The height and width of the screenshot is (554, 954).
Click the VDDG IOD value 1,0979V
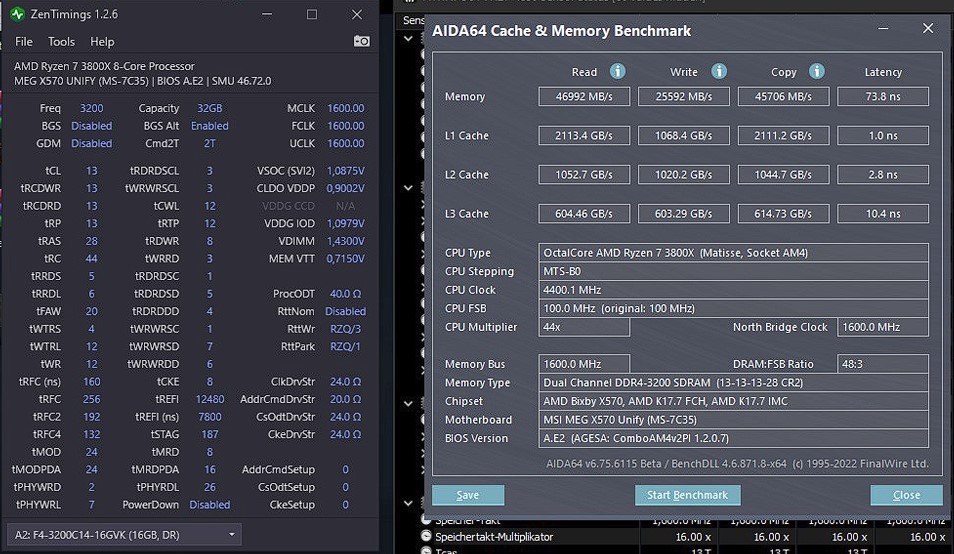346,223
